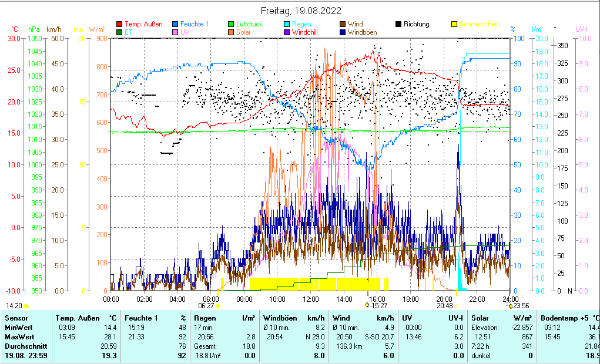600x364 pixels.
Task: Click the brown Wind legend square
Action: (343, 24)
